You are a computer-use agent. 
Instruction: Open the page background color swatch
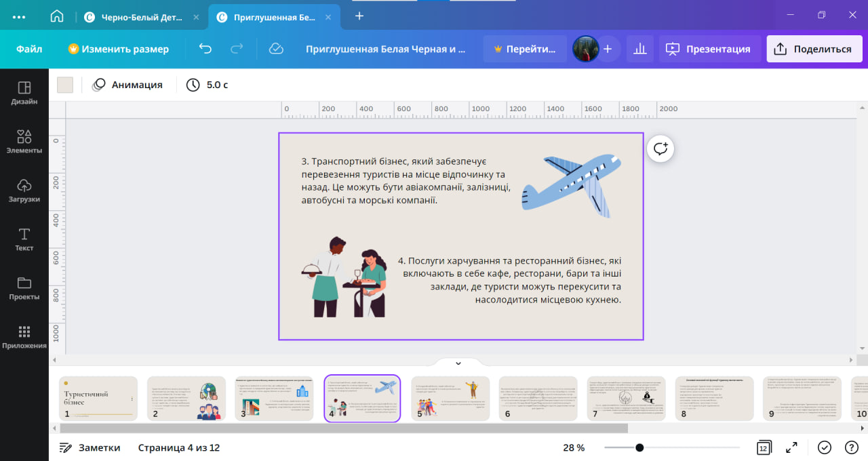coord(65,85)
